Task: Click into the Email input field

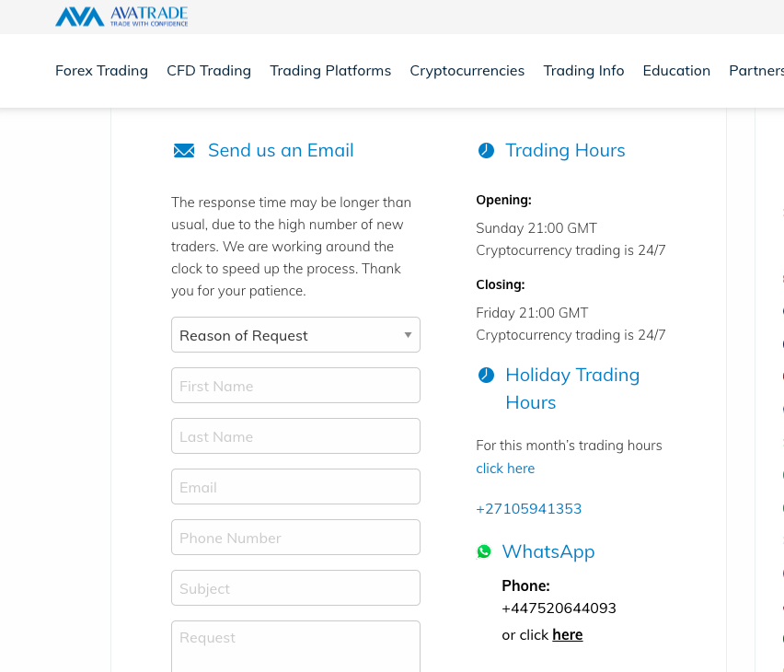Action: 295,486
